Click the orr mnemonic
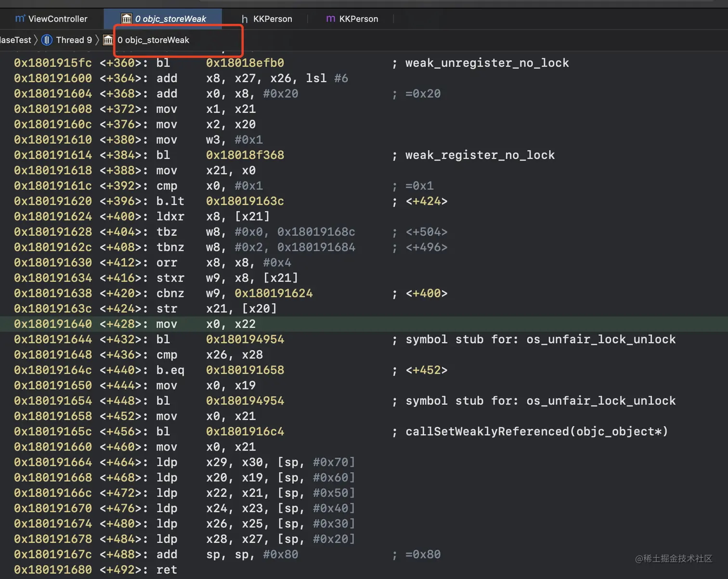Viewport: 728px width, 579px height. (167, 263)
